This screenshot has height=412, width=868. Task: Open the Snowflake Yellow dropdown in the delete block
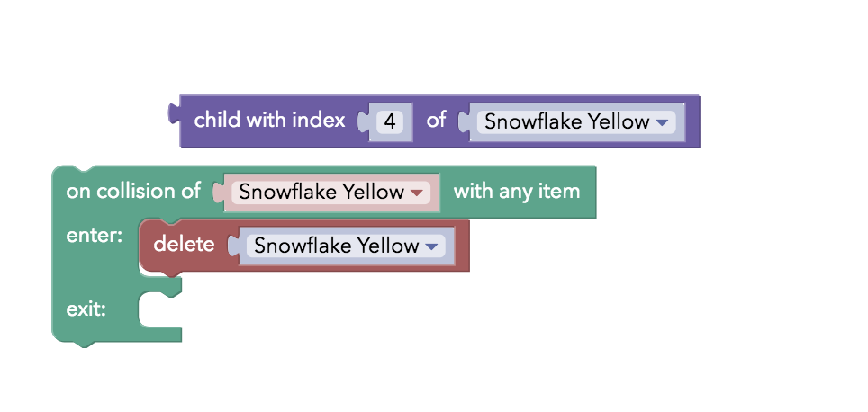tap(346, 246)
